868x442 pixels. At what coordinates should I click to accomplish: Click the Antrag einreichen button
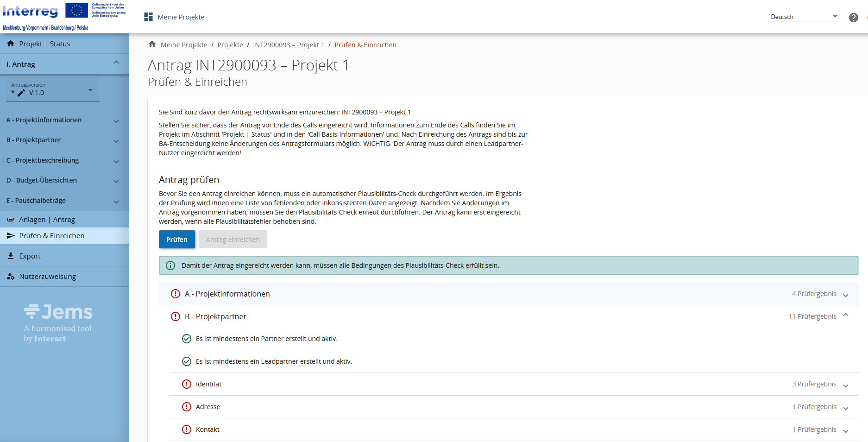233,240
